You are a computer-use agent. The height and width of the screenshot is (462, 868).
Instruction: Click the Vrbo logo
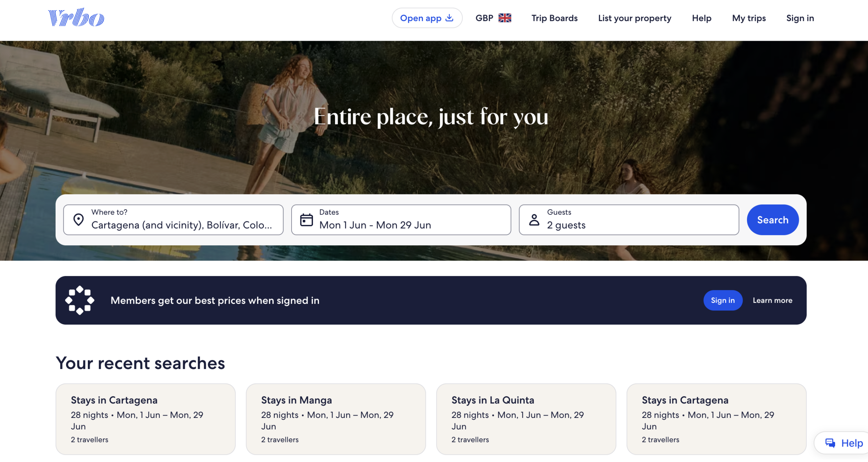76,18
